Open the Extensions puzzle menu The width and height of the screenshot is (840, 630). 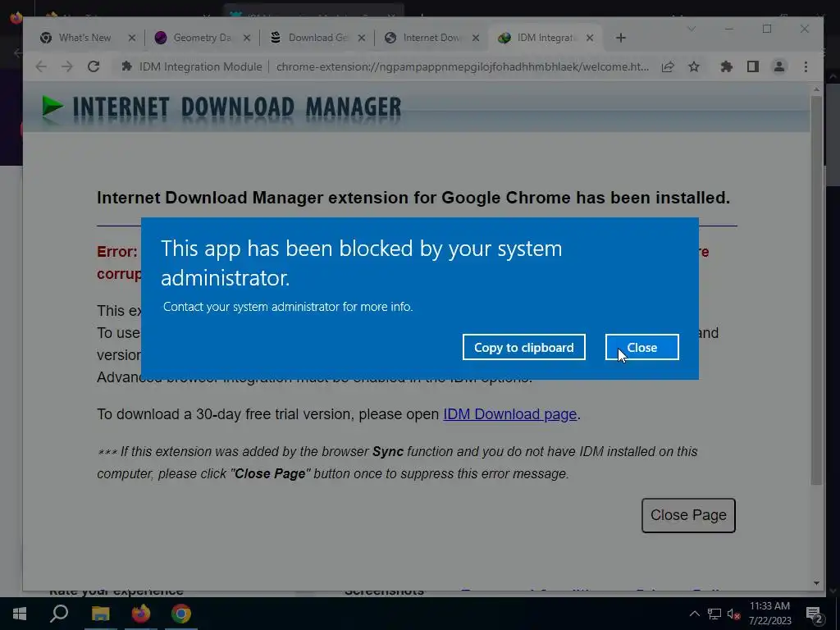click(x=727, y=66)
